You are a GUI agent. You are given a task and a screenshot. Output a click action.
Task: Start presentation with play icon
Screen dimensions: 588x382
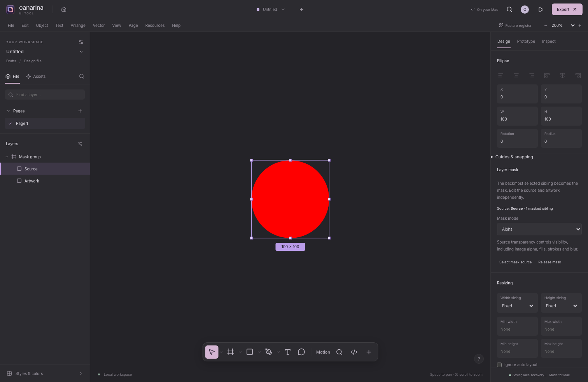point(541,9)
